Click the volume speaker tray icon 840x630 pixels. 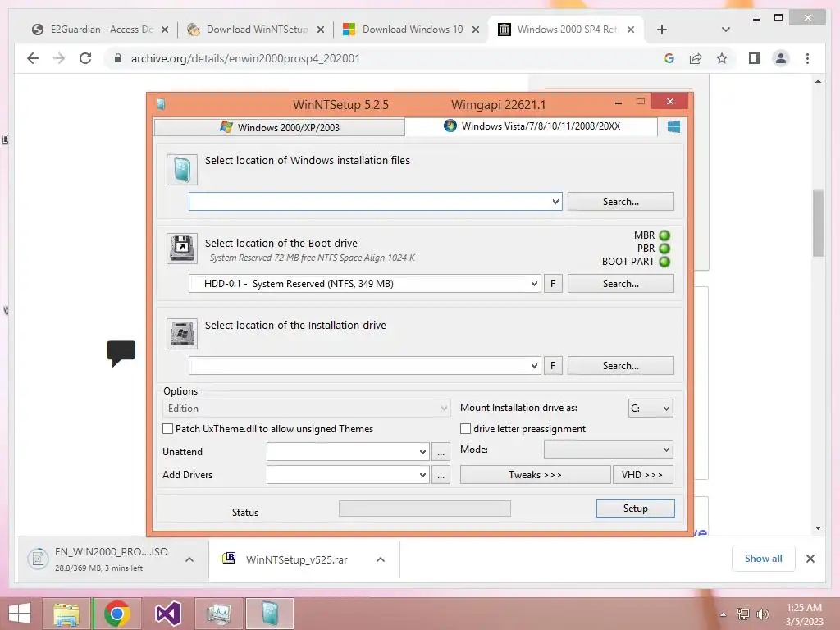click(762, 614)
